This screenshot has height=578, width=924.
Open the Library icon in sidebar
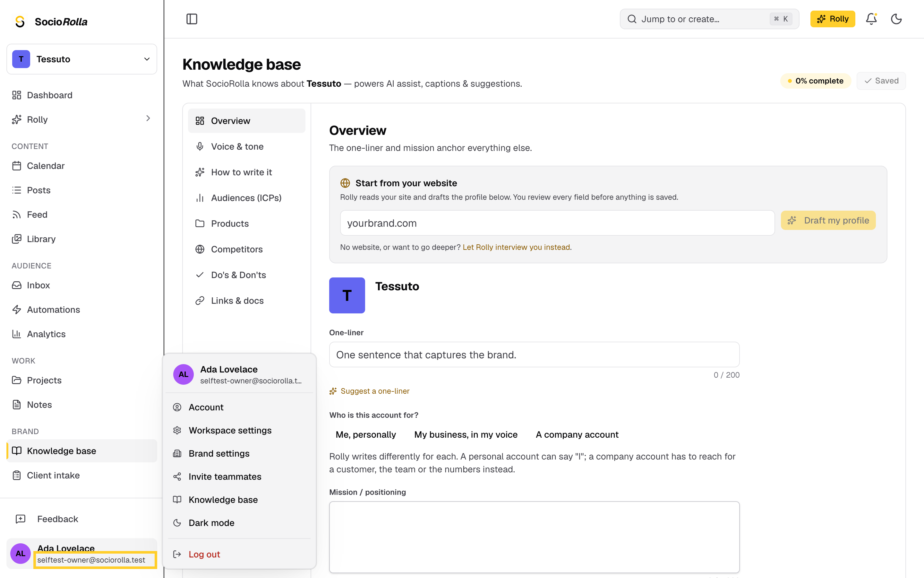[16, 239]
